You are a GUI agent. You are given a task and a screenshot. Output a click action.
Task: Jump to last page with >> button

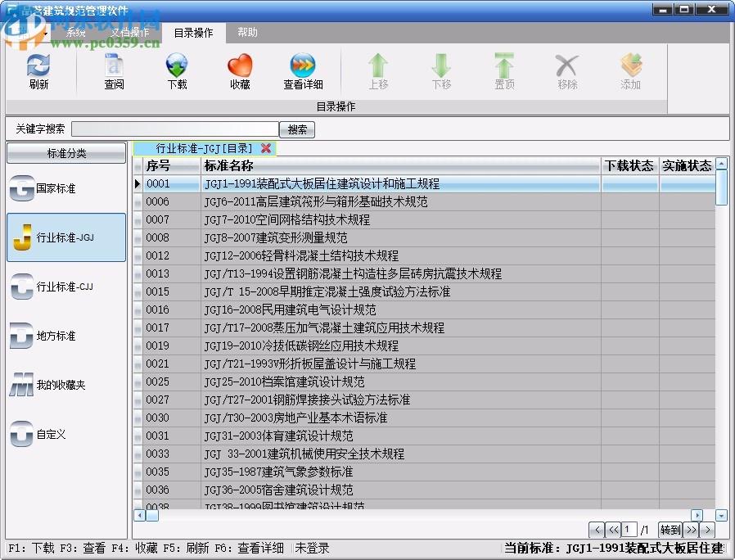pos(691,530)
